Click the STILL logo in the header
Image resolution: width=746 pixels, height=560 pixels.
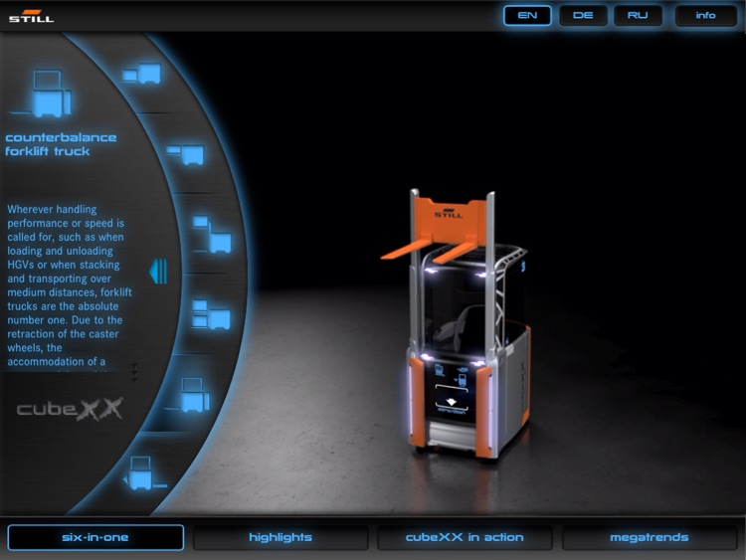(32, 16)
